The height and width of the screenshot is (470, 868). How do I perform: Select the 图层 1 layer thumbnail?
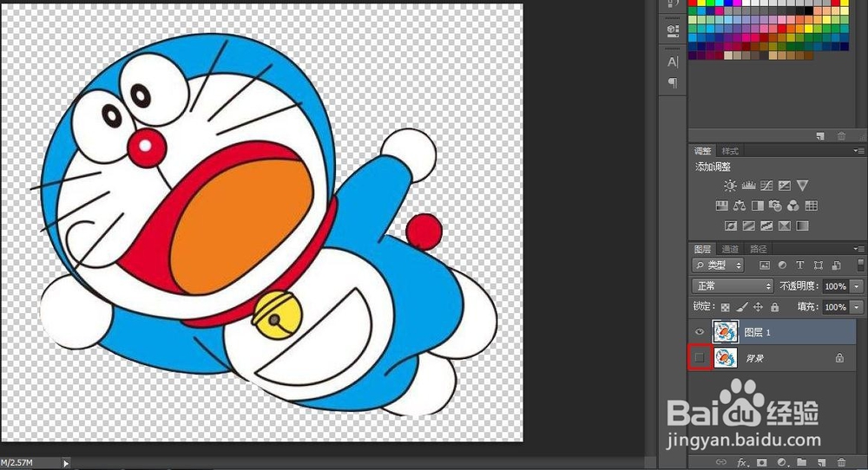(x=725, y=332)
